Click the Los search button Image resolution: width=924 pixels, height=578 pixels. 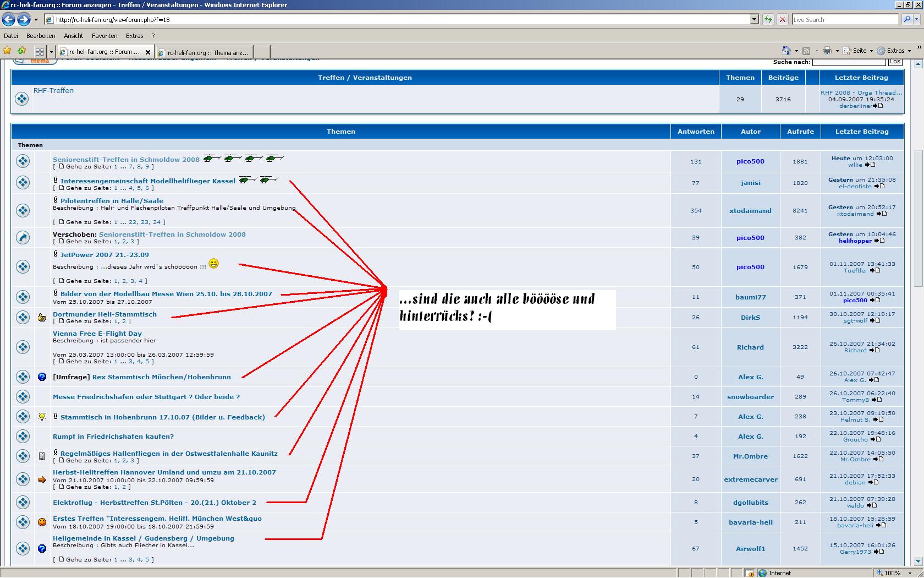(895, 62)
